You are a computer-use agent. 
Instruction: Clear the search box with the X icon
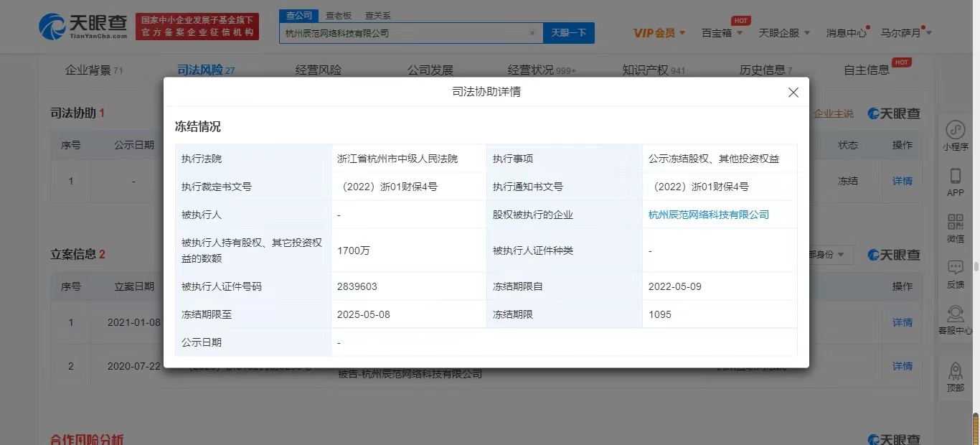pos(532,33)
